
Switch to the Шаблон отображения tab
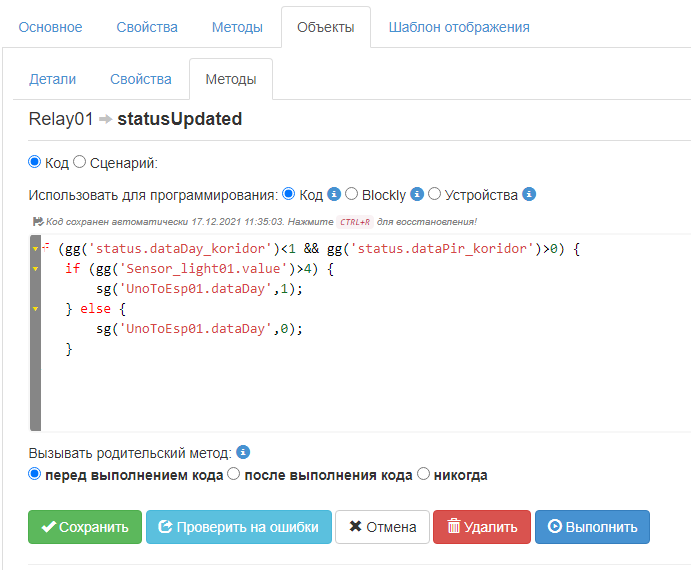pyautogui.click(x=459, y=27)
